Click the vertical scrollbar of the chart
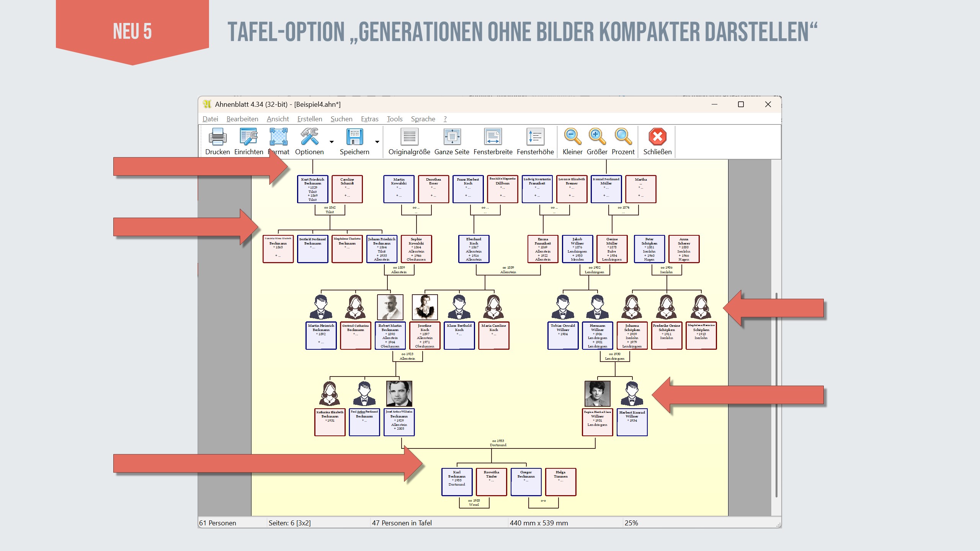Image resolution: width=980 pixels, height=551 pixels. tap(776, 394)
